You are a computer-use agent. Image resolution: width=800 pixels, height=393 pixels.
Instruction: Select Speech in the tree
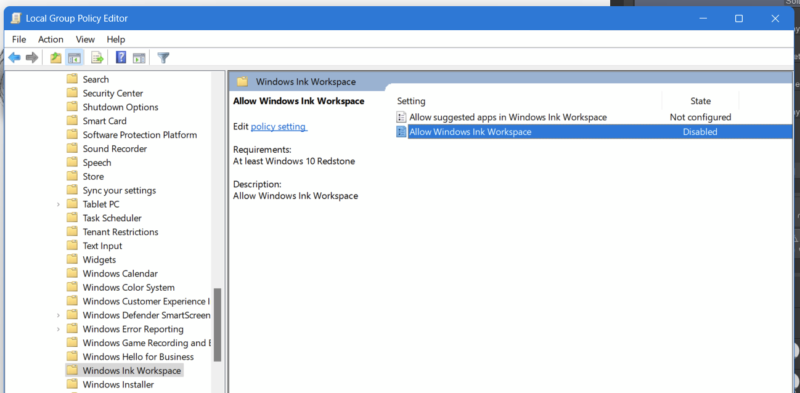[x=97, y=162]
